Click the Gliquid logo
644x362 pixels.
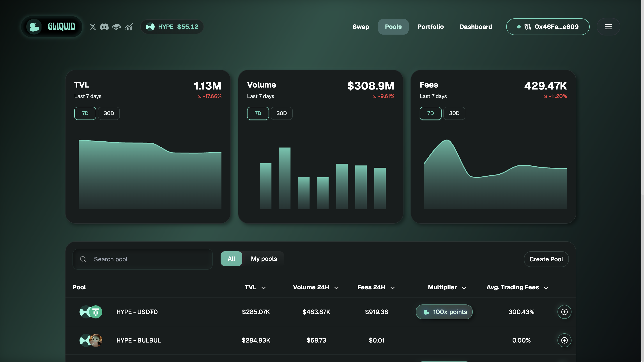coord(52,27)
